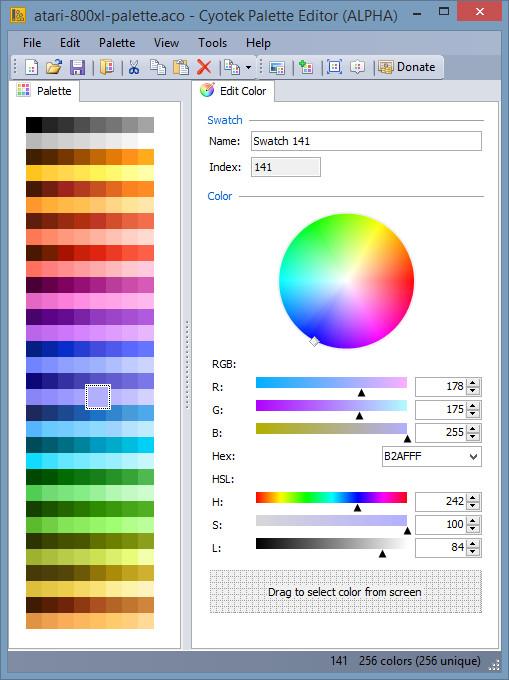Viewport: 509px width, 680px height.
Task: Delete the selected color with the red X
Action: 204,67
